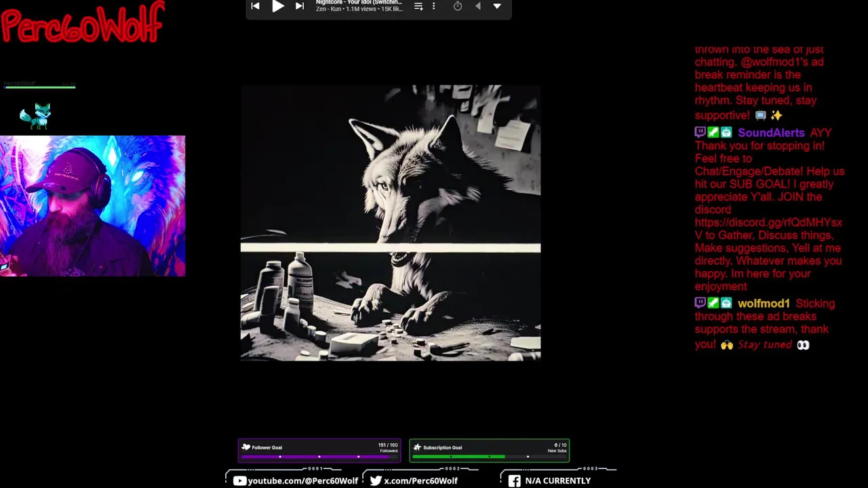Click the Twitch badge beside SoundAlerts
868x488 pixels.
701,133
